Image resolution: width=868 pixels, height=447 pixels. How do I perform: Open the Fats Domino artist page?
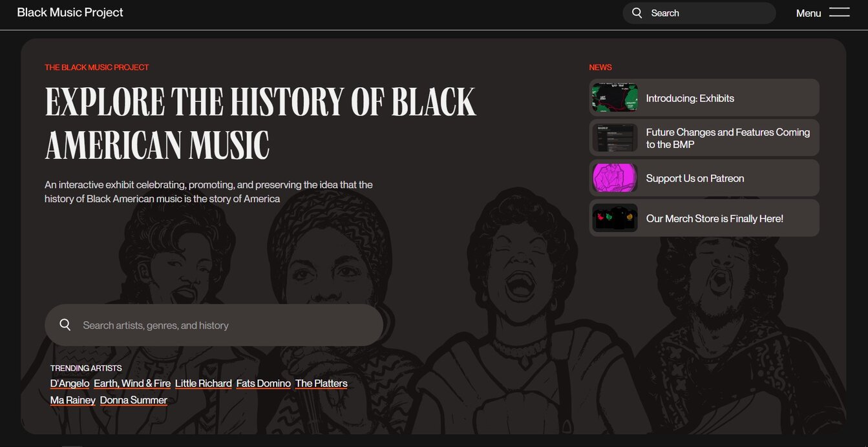[x=263, y=382]
